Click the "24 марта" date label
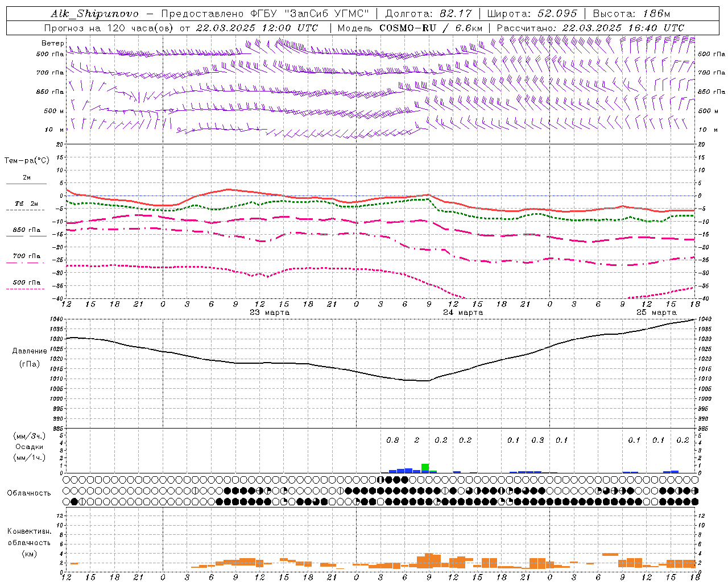Screen dimensions: 728x582 pyautogui.click(x=463, y=313)
